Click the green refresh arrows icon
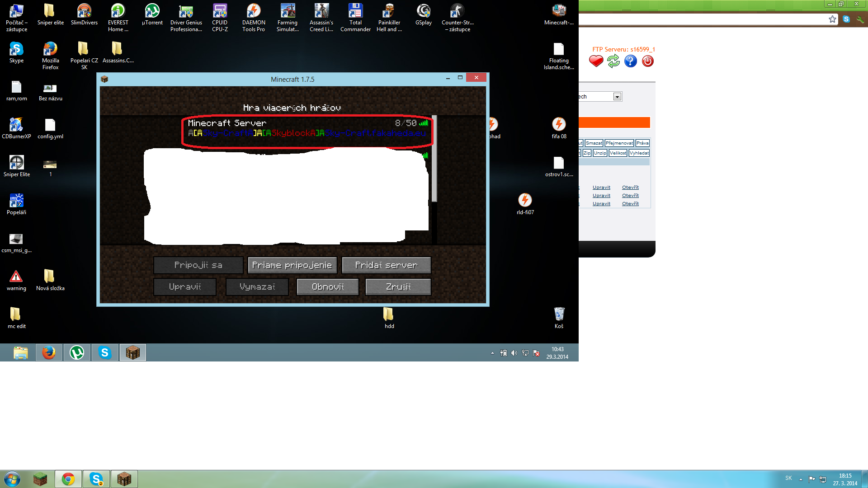The width and height of the screenshot is (868, 488). 613,61
